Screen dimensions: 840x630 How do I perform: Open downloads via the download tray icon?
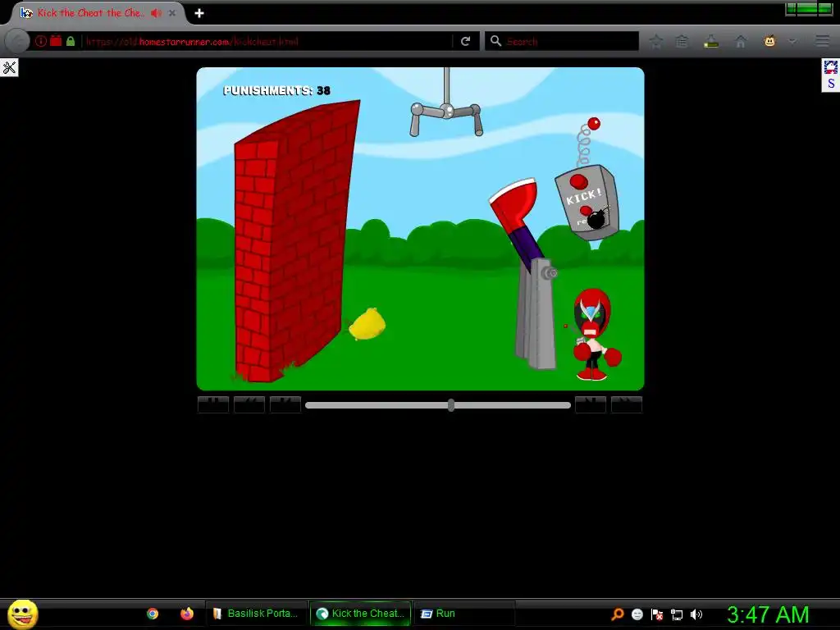click(711, 41)
